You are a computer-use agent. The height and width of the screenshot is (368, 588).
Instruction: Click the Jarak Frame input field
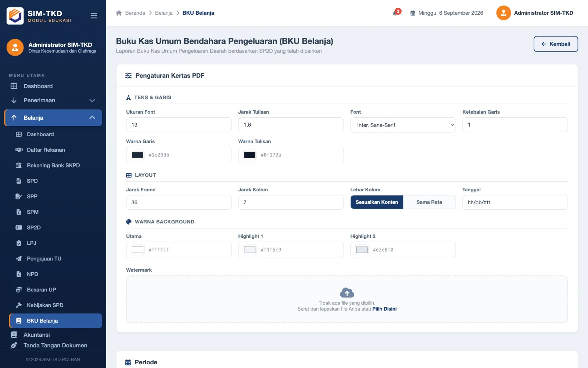(179, 202)
